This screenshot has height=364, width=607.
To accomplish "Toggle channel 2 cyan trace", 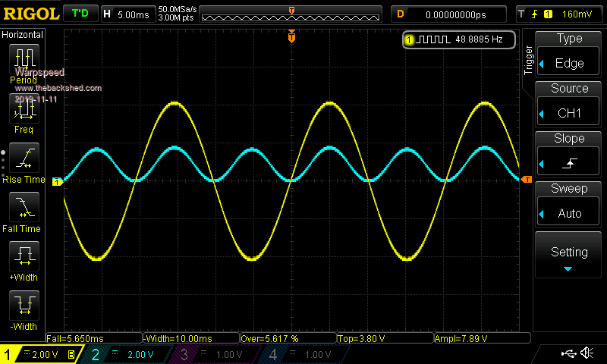I will tap(127, 354).
